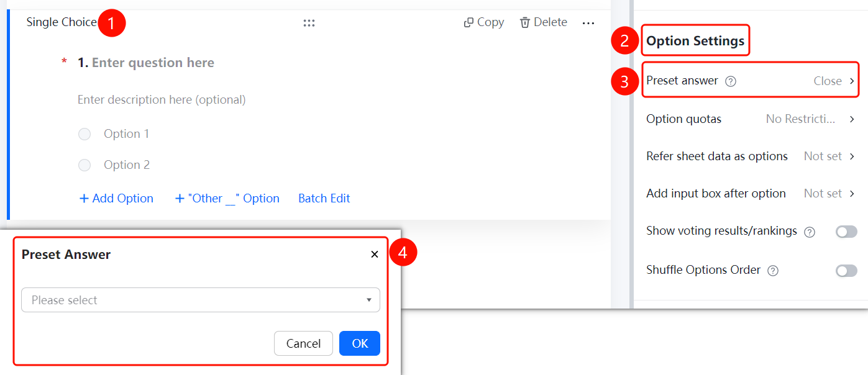Select the Option 2 radio button
Viewport: 868px width, 375px height.
pos(85,165)
